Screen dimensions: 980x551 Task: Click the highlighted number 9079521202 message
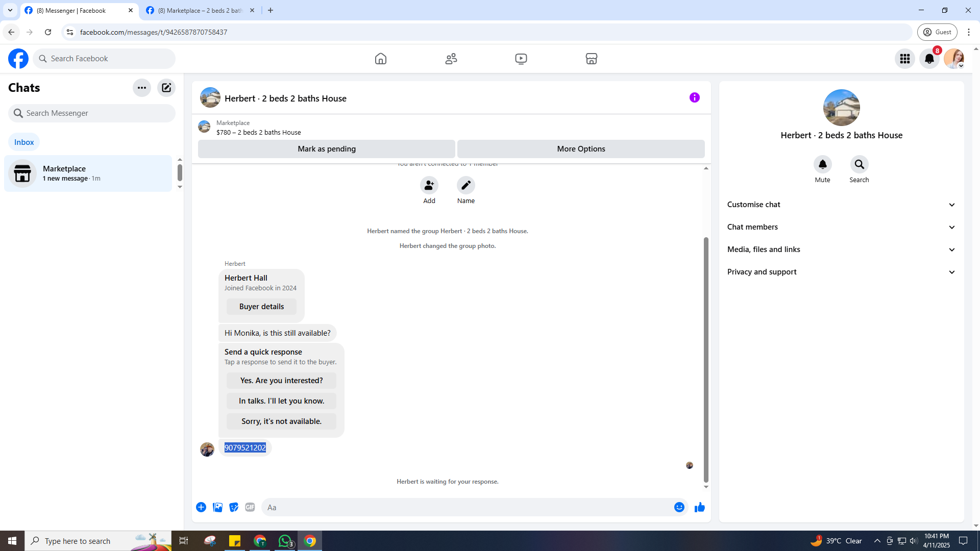click(x=245, y=447)
